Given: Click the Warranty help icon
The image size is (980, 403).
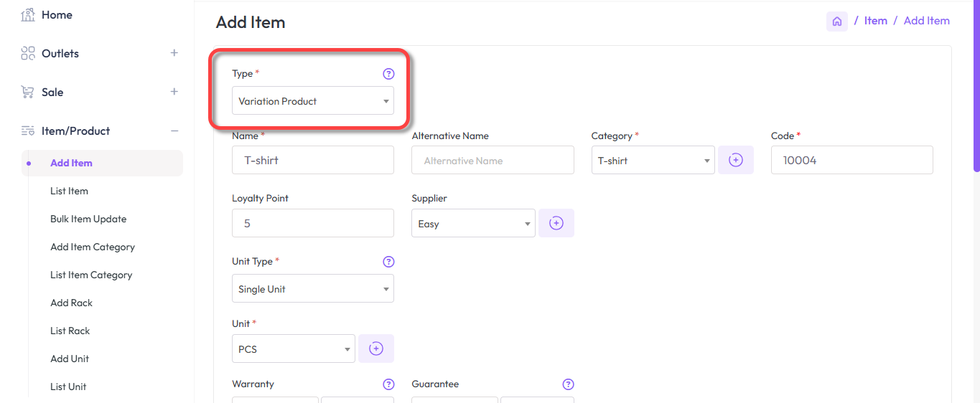Looking at the screenshot, I should (x=388, y=384).
